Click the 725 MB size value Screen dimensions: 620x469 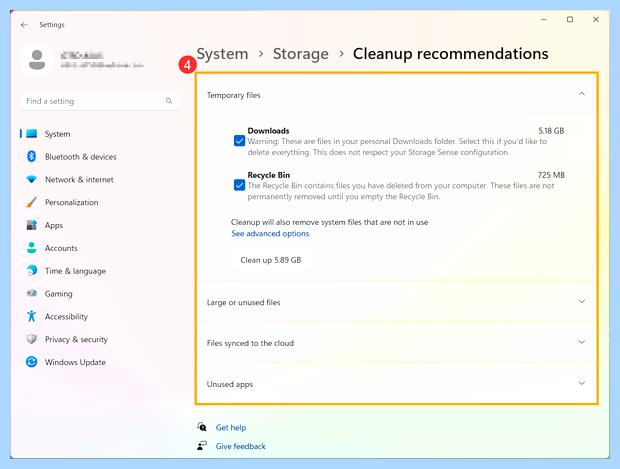pos(551,175)
